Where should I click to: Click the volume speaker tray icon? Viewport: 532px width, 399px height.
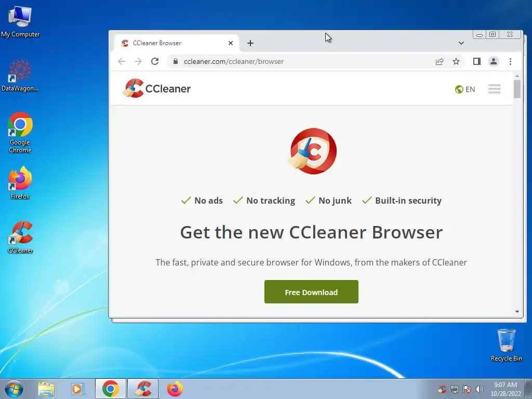point(479,389)
